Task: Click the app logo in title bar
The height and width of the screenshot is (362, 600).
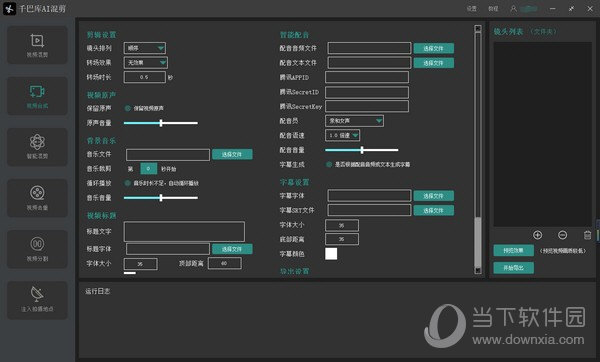Action: tap(9, 8)
